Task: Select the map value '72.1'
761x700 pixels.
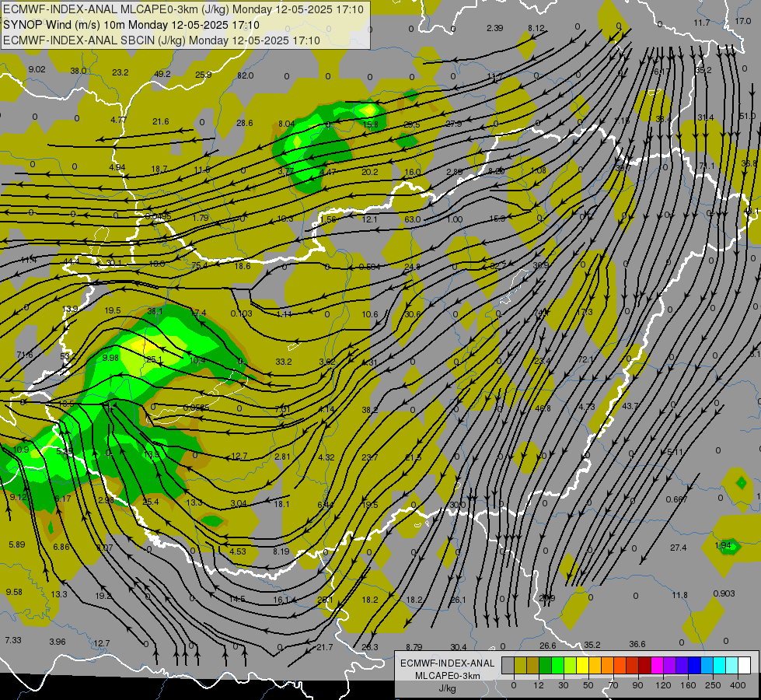Action: pos(586,359)
